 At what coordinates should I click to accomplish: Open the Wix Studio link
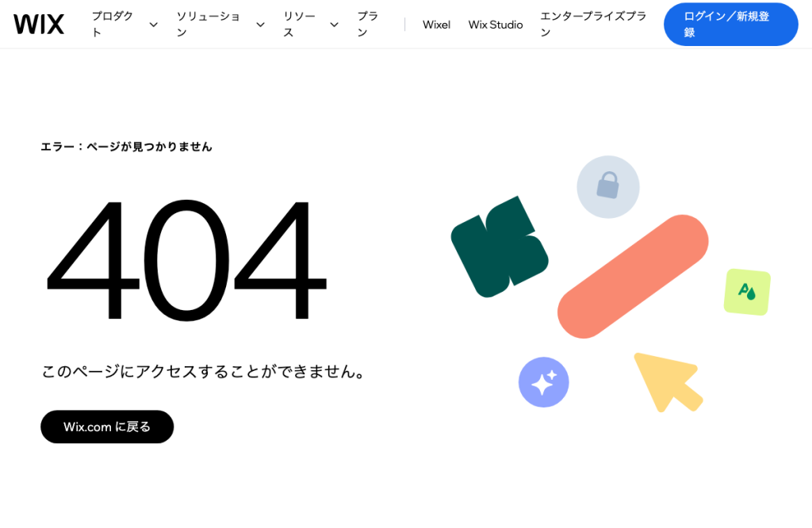coord(496,25)
